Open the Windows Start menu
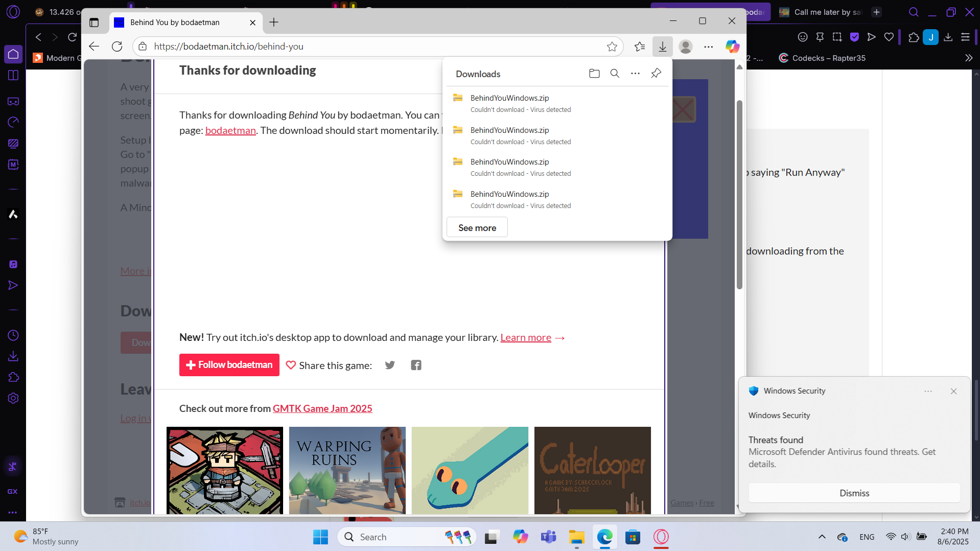The width and height of the screenshot is (980, 551). pyautogui.click(x=320, y=537)
